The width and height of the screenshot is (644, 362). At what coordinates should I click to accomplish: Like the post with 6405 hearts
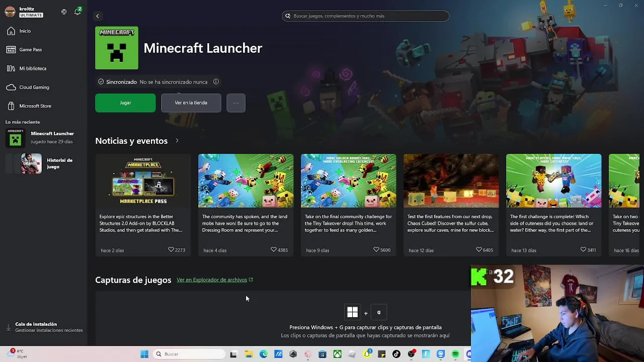pyautogui.click(x=479, y=250)
